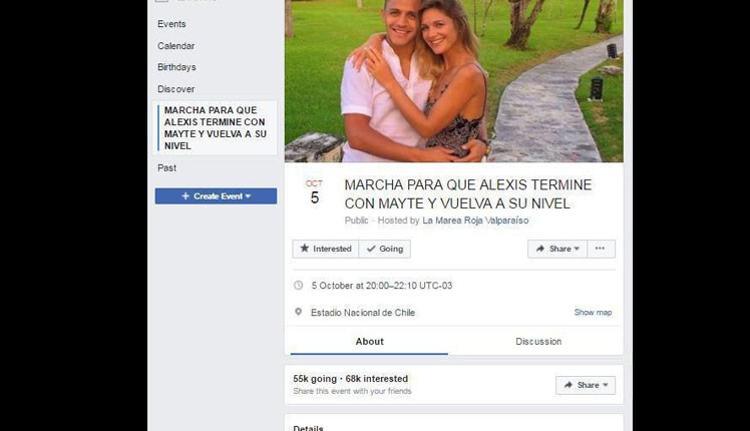
Task: Click the share arrow icon near 55k going
Action: pyautogui.click(x=568, y=385)
